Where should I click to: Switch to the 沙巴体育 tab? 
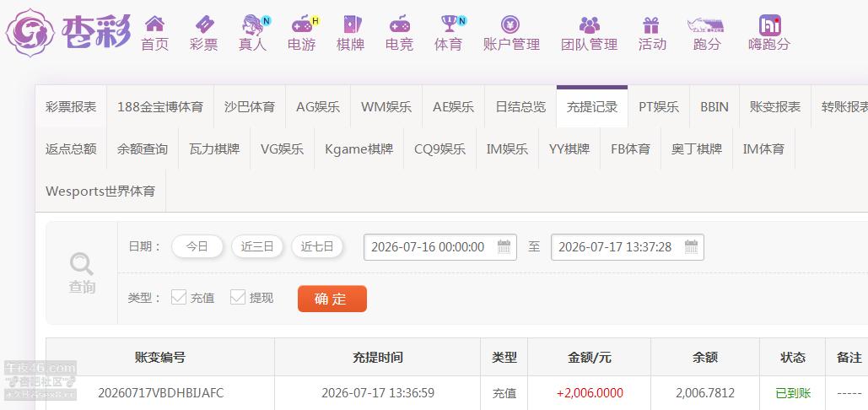click(250, 107)
